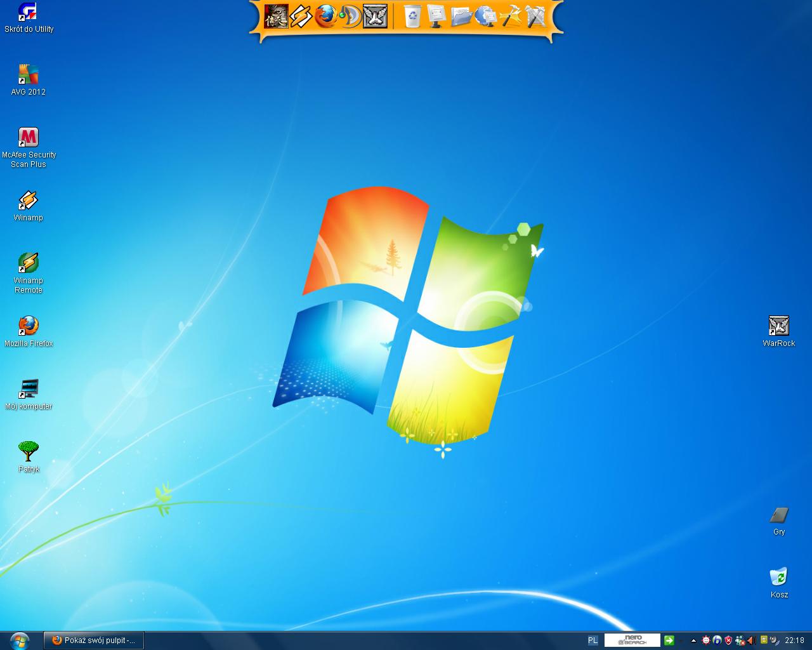Open the grey speaker audio manager tray icon
The width and height of the screenshot is (812, 650).
coord(774,640)
